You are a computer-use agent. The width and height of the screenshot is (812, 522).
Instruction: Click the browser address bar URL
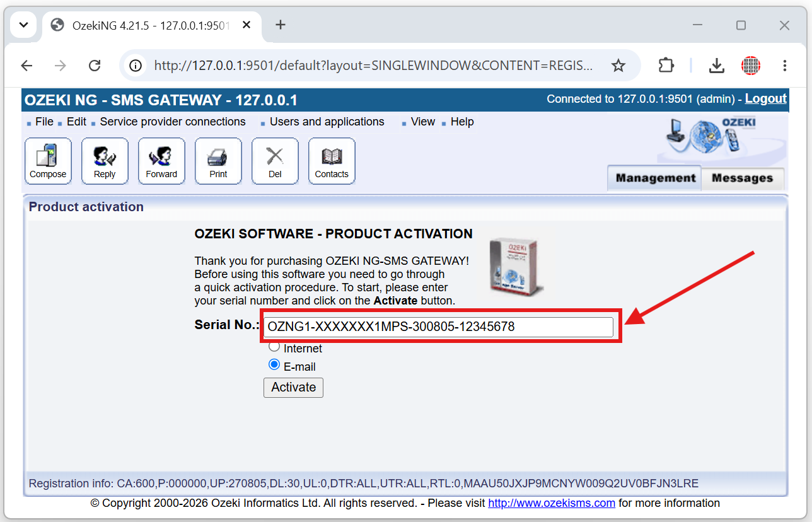373,66
